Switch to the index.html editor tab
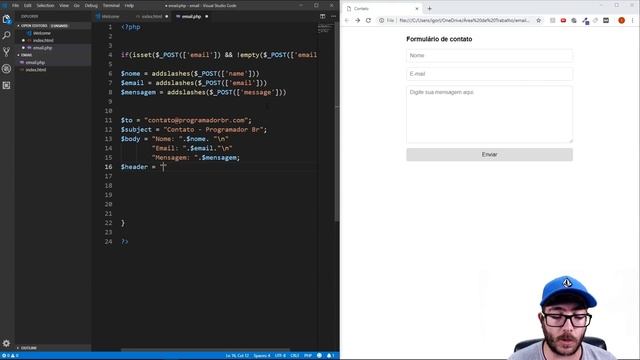640x360 pixels. pyautogui.click(x=151, y=16)
